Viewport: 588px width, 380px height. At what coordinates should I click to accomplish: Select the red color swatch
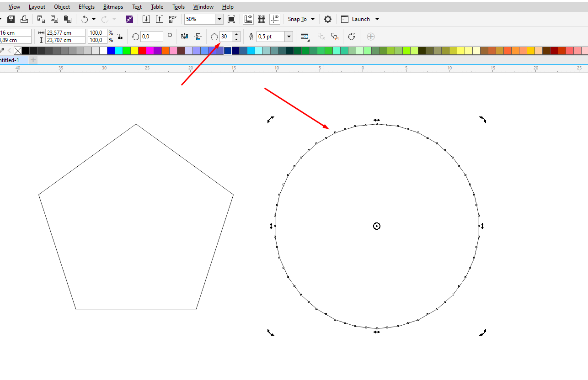[142, 51]
